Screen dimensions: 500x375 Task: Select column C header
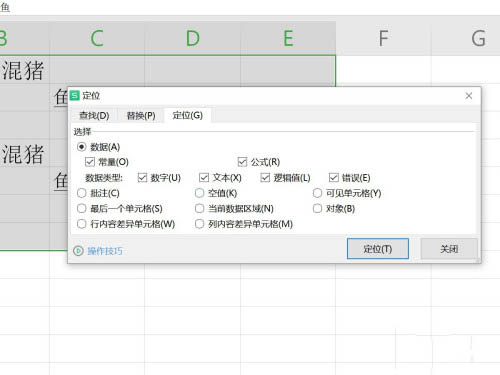coord(97,38)
